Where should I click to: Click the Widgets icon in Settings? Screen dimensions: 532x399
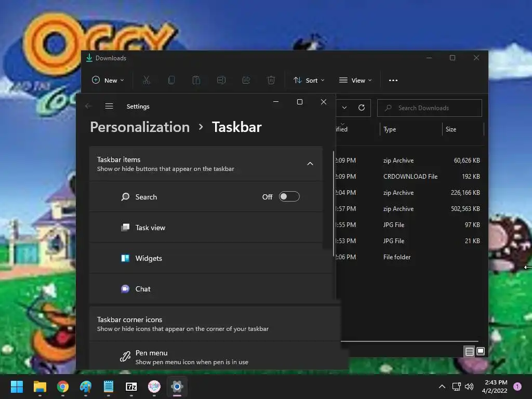(125, 258)
